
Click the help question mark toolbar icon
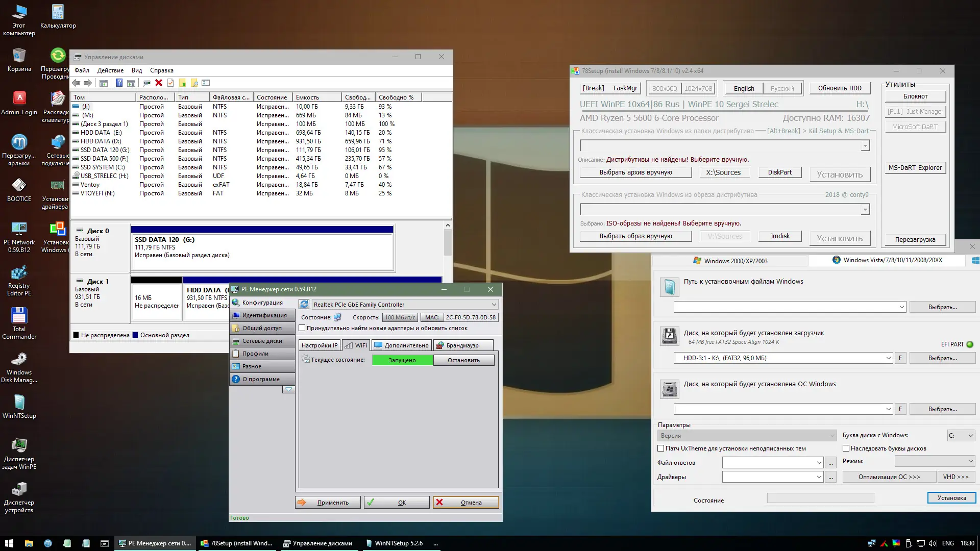(x=119, y=83)
